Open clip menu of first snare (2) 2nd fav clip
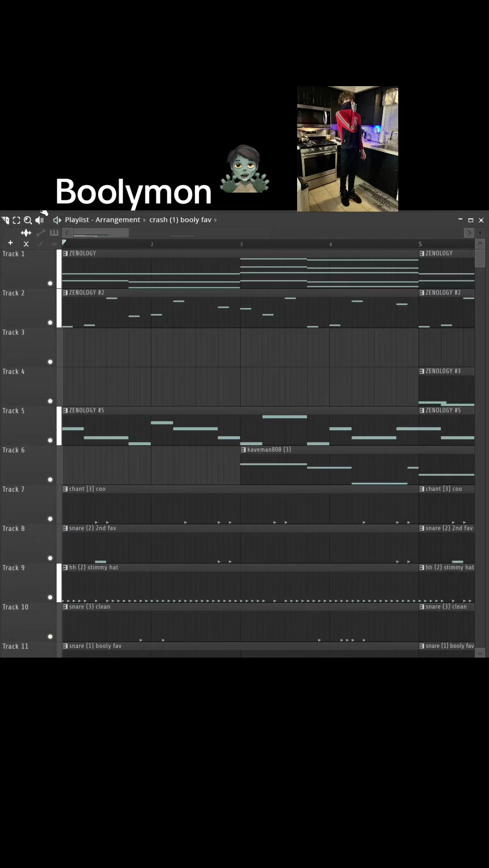 click(65, 528)
